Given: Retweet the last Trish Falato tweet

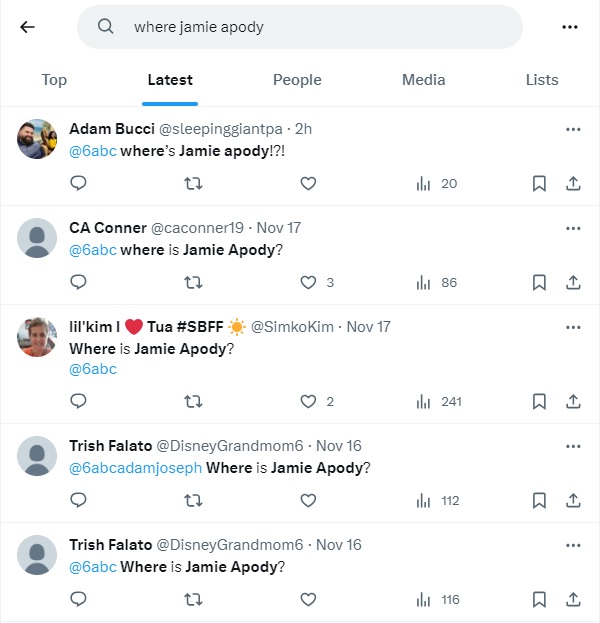Looking at the screenshot, I should 194,599.
